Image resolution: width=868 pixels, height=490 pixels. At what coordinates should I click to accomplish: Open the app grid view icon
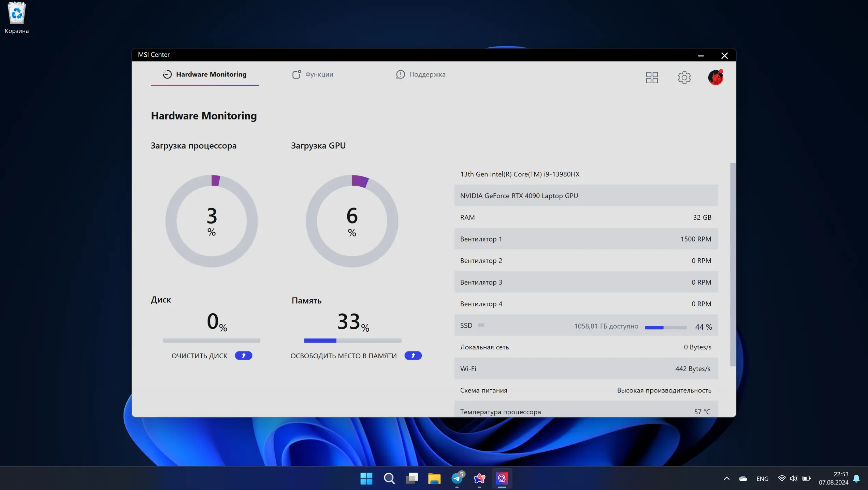click(652, 77)
